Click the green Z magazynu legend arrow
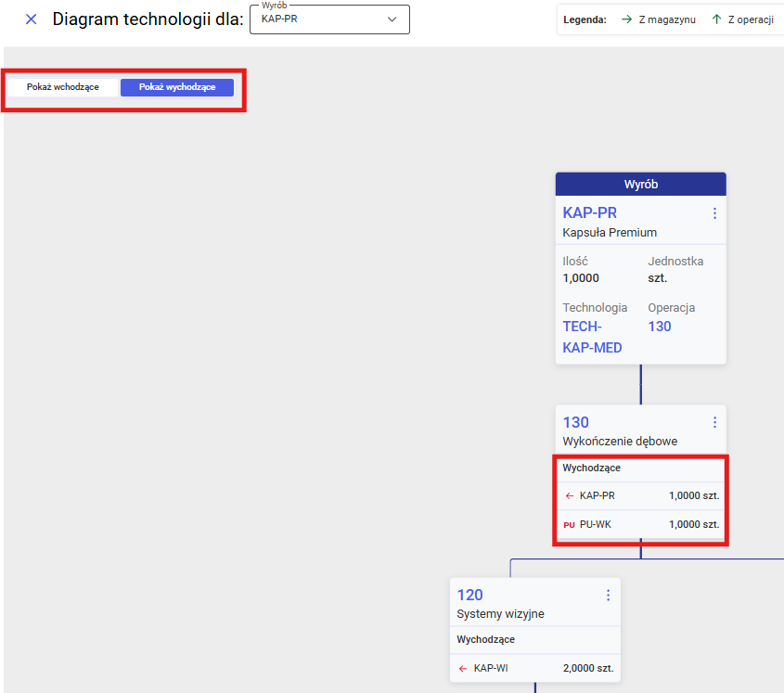 627,19
